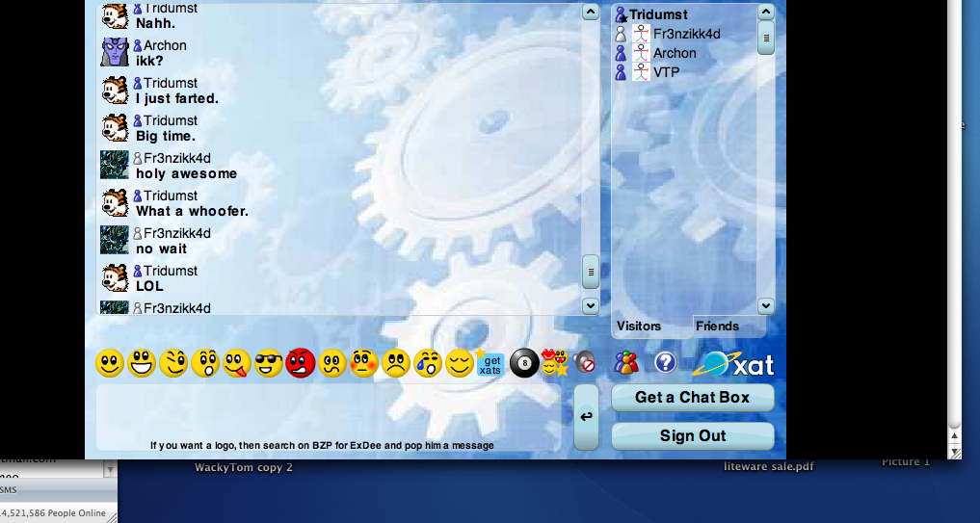Viewport: 980px width, 523px height.
Task: Insert the content closed-eyes emoticon
Action: coord(460,363)
